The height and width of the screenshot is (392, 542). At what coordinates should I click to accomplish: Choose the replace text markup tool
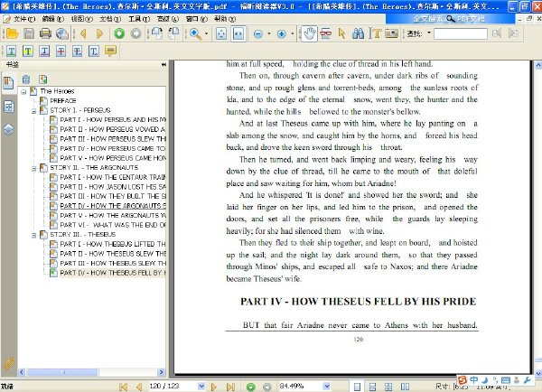pos(78,51)
